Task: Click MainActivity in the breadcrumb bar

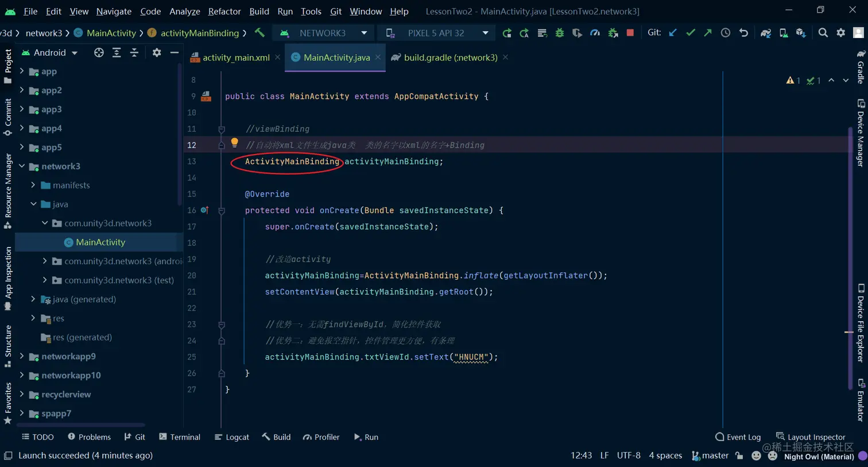Action: pos(105,33)
